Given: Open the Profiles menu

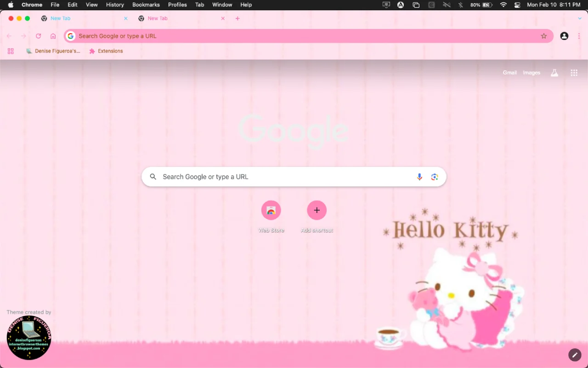Looking at the screenshot, I should [x=177, y=5].
